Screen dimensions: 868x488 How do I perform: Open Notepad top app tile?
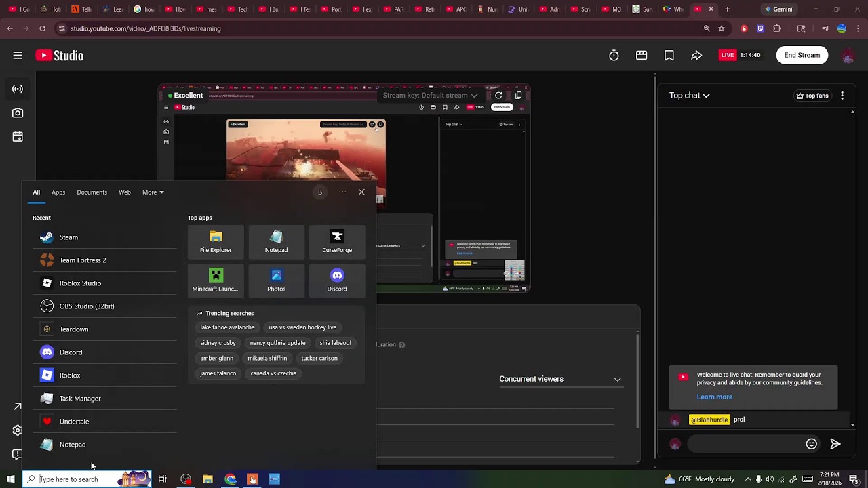pyautogui.click(x=276, y=242)
